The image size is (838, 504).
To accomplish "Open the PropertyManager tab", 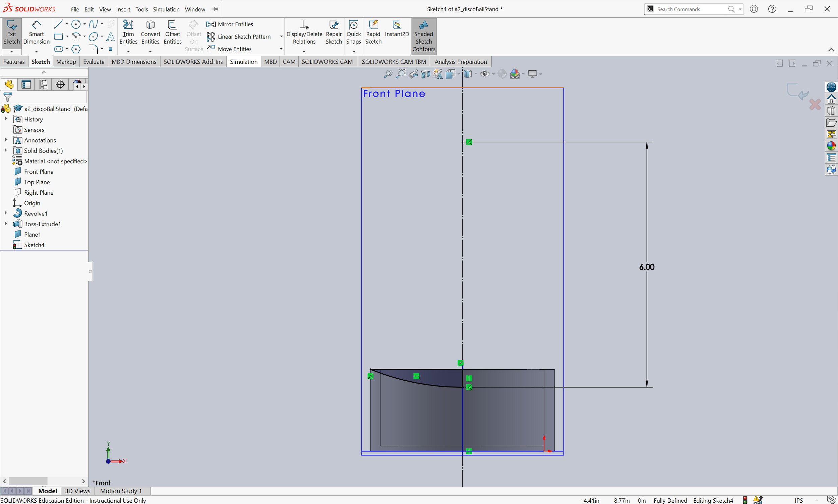I will click(x=26, y=84).
